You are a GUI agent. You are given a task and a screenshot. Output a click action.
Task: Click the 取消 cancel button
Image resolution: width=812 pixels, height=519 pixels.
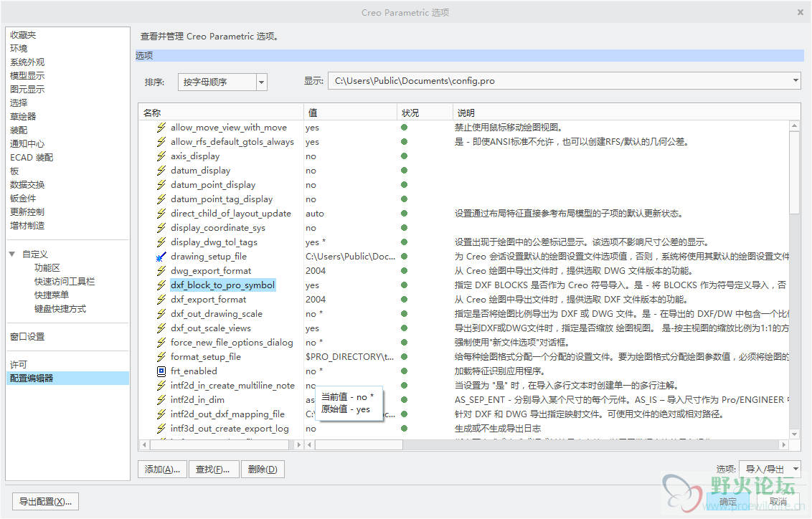pos(778,501)
